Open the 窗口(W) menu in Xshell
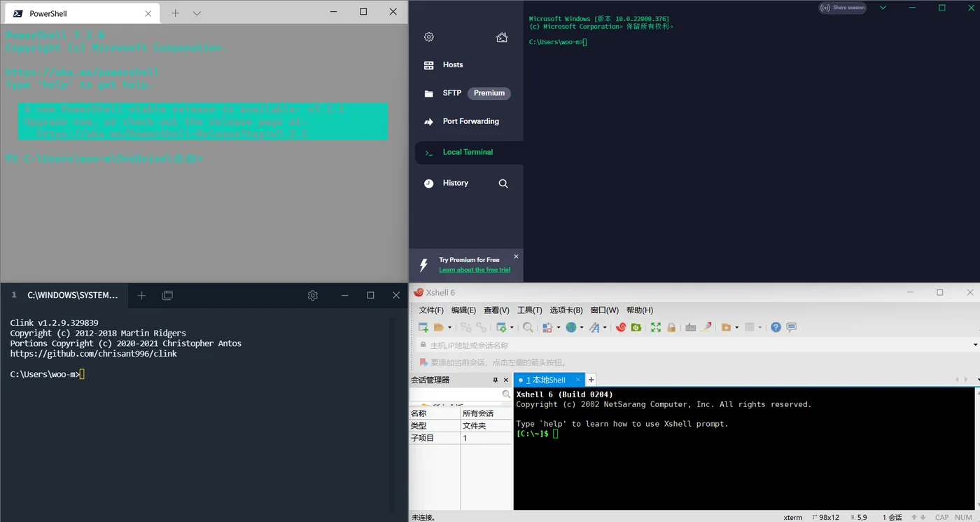The image size is (980, 522). pyautogui.click(x=604, y=310)
